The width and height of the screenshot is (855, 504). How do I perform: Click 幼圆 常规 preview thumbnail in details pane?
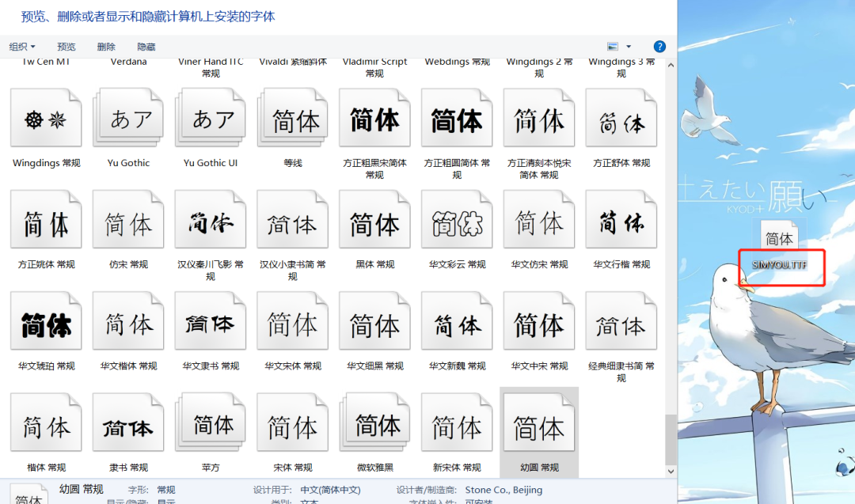28,494
